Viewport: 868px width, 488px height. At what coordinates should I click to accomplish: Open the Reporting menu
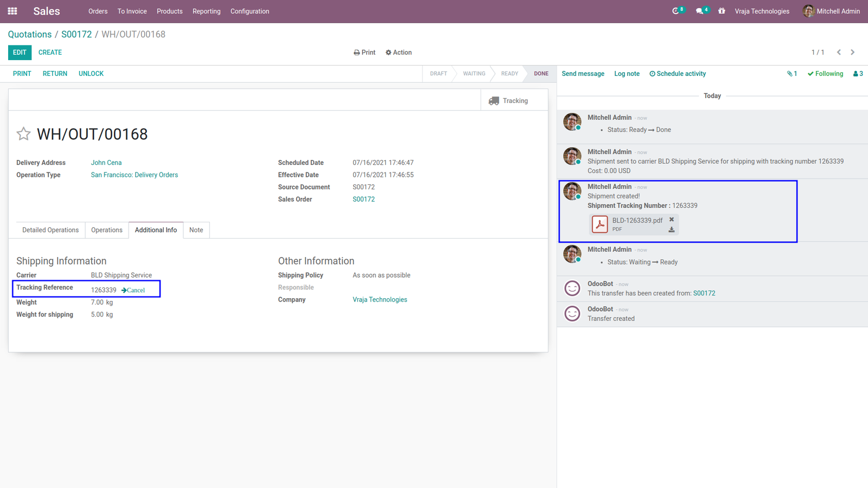point(207,11)
